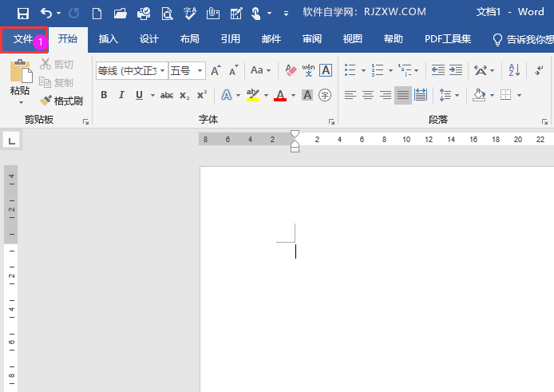The width and height of the screenshot is (554, 392).
Task: Open the wén phonetic guide
Action: point(308,70)
